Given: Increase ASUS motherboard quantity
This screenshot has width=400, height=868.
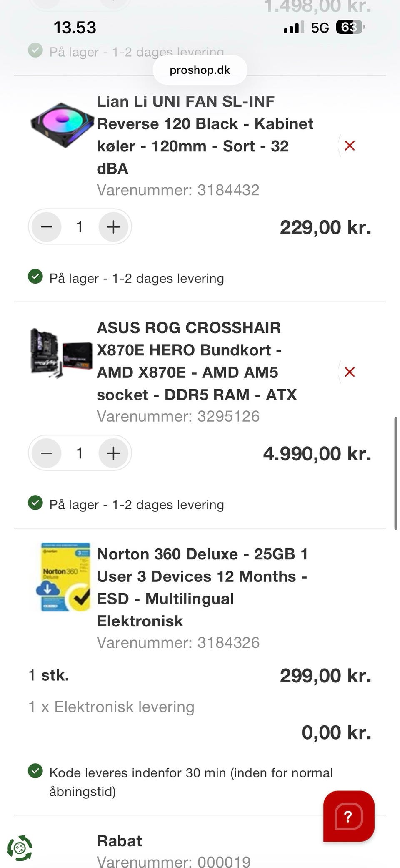Looking at the screenshot, I should click(113, 453).
